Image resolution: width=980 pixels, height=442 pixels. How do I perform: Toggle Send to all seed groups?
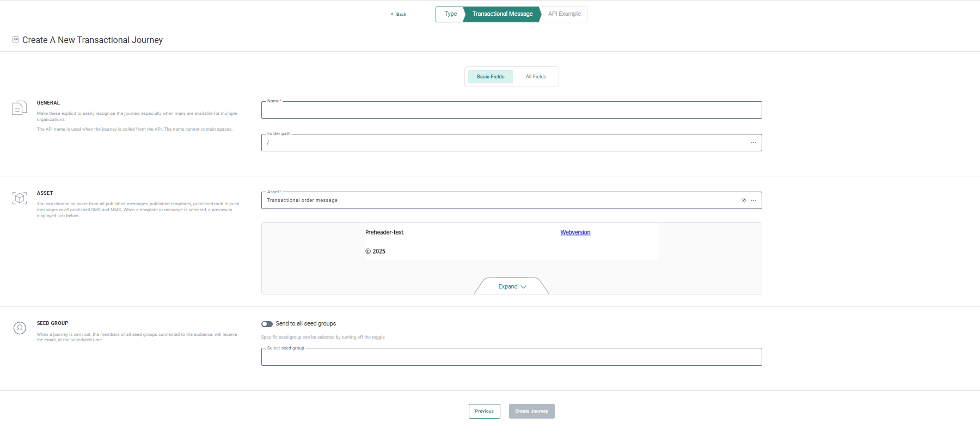267,324
